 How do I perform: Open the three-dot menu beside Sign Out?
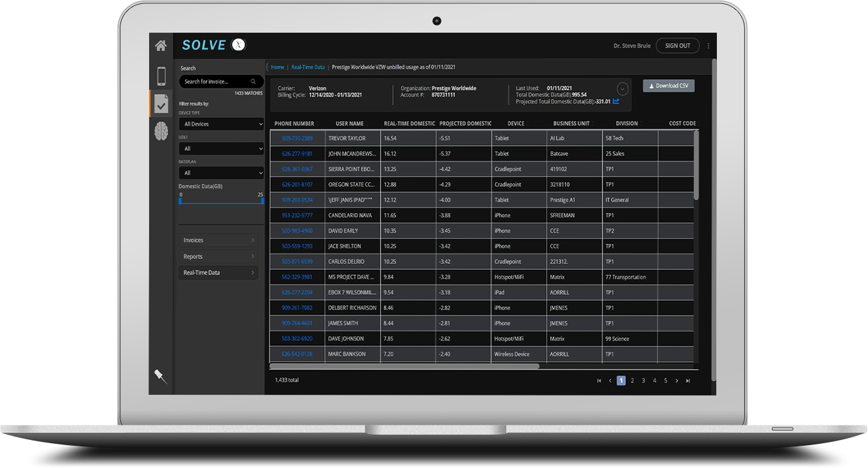[x=708, y=46]
